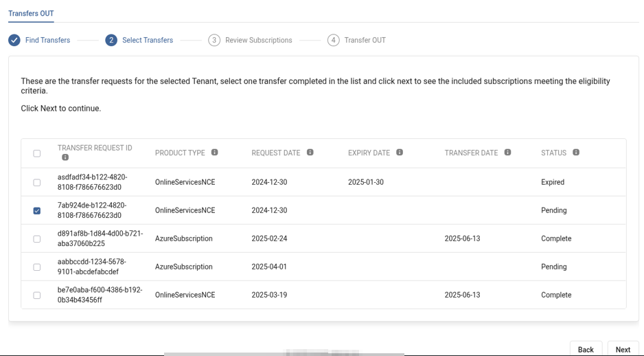Click the Status column info icon

[x=576, y=153]
